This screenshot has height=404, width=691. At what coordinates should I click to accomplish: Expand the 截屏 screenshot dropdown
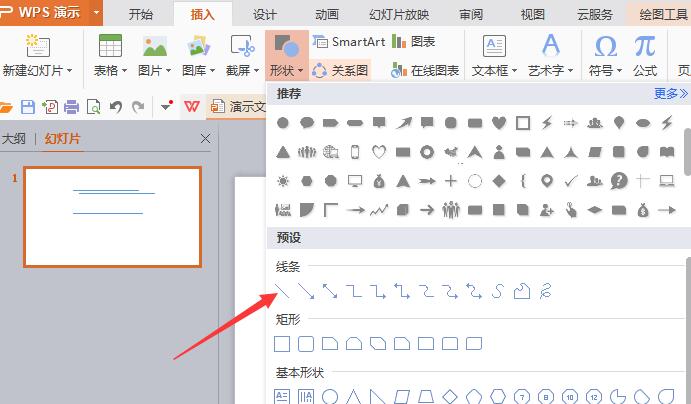(x=256, y=70)
